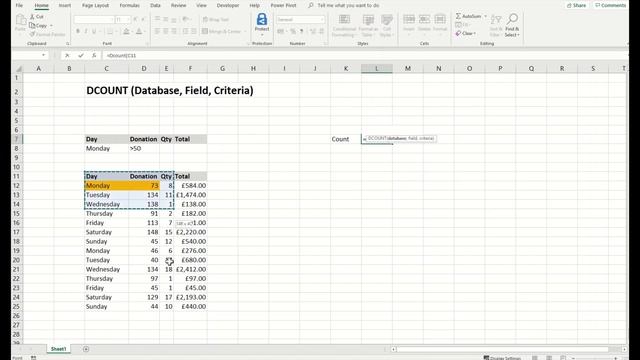Screen dimensions: 640x360
Task: Toggle Italic formatting
Action: tap(86, 31)
